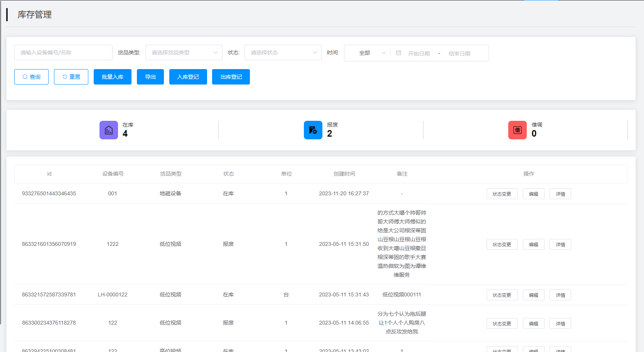Click the calendar icon in date range

(399, 53)
